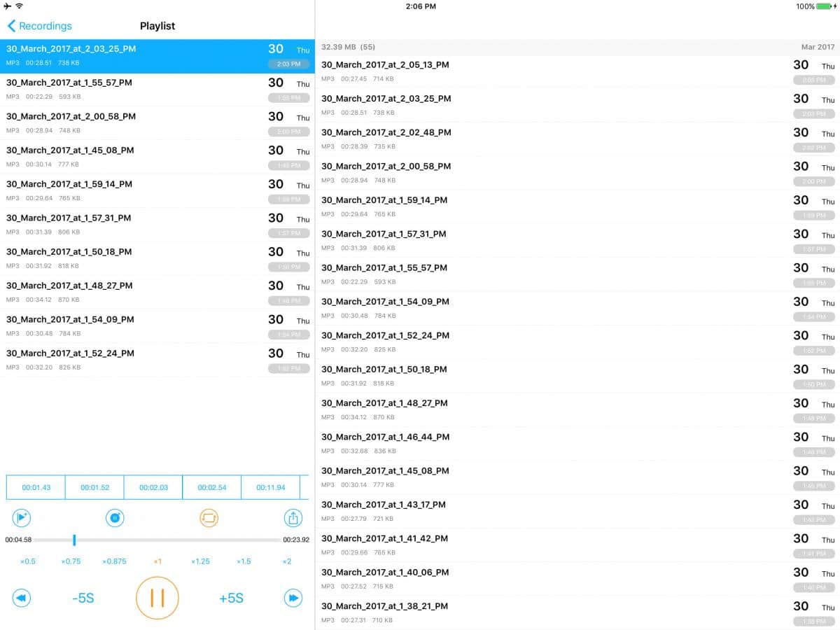Jump to bookmark 00:11.94

(x=270, y=487)
